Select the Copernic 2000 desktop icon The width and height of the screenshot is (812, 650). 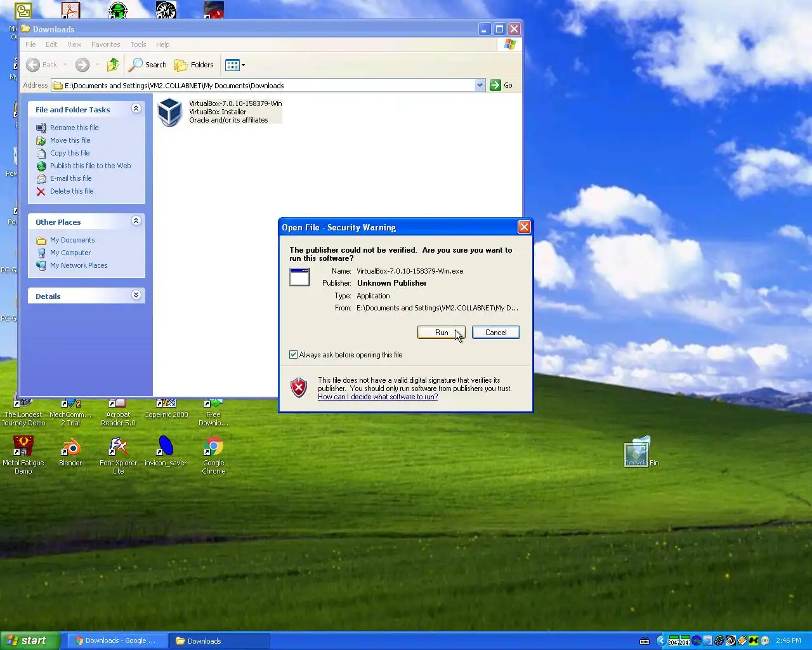pyautogui.click(x=166, y=409)
